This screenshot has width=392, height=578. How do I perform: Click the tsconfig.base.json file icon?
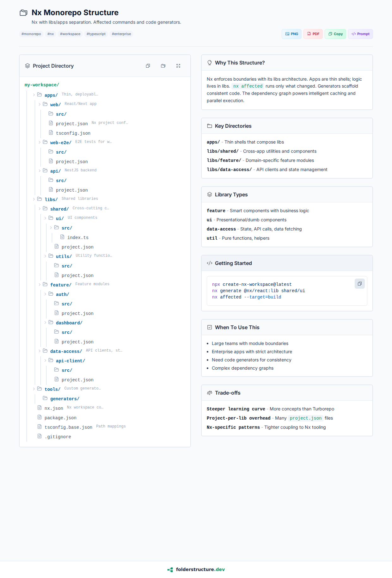pyautogui.click(x=40, y=427)
